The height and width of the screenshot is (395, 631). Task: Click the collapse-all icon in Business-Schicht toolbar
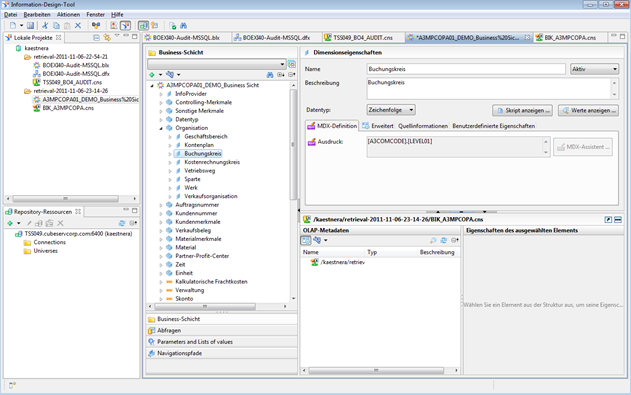(x=292, y=75)
